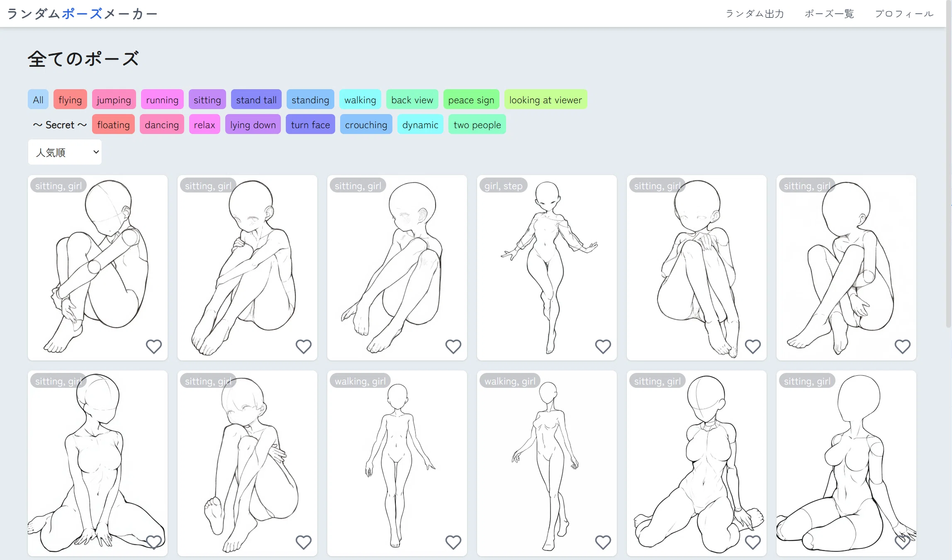
Task: Click the 全てのポーズ page heading
Action: 83,59
